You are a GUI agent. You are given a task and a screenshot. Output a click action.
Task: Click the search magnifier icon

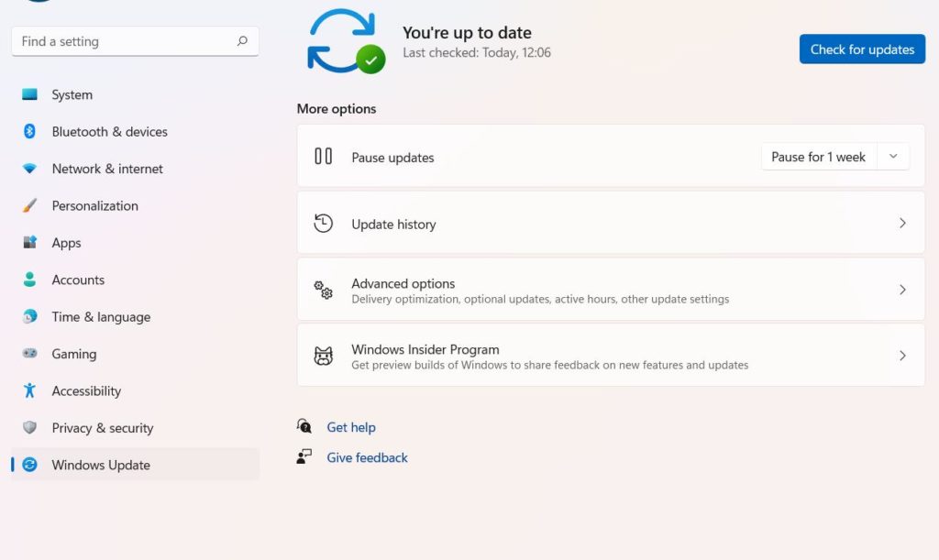[x=242, y=40]
